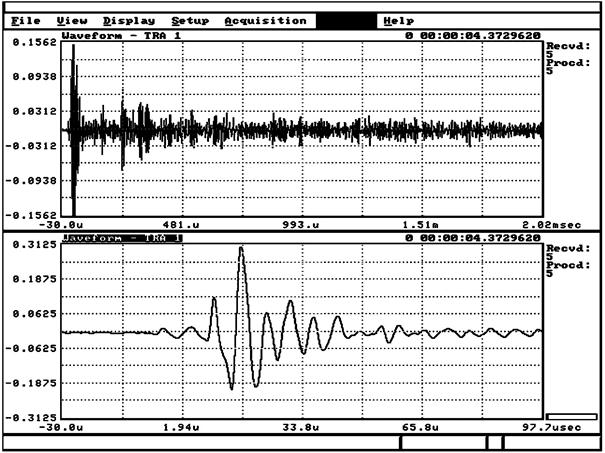Image resolution: width=605 pixels, height=453 pixels.
Task: Click the wide left status bar segment
Action: (201, 442)
